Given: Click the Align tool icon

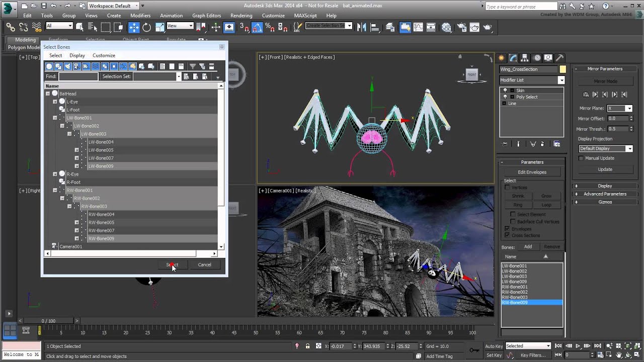Looking at the screenshot, I should point(375,27).
